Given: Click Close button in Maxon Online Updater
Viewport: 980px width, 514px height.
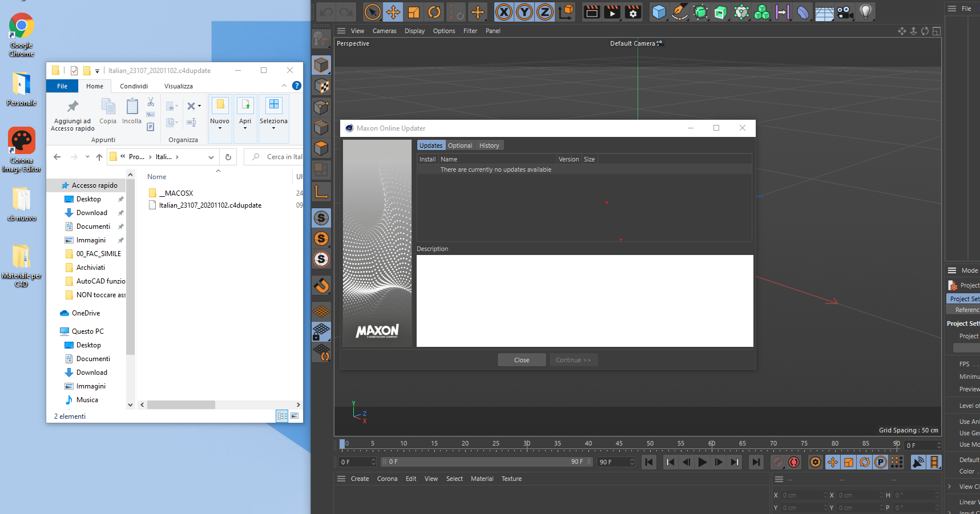Looking at the screenshot, I should point(522,360).
